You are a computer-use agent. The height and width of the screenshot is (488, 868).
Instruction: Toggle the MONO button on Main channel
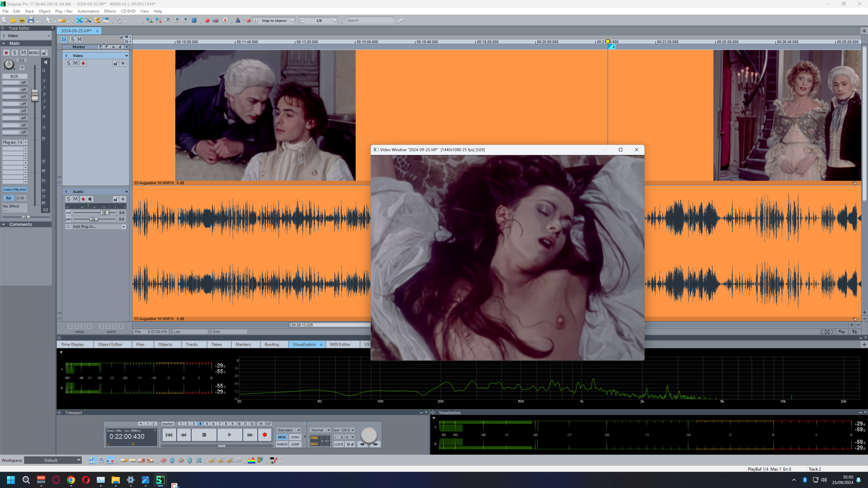34,53
